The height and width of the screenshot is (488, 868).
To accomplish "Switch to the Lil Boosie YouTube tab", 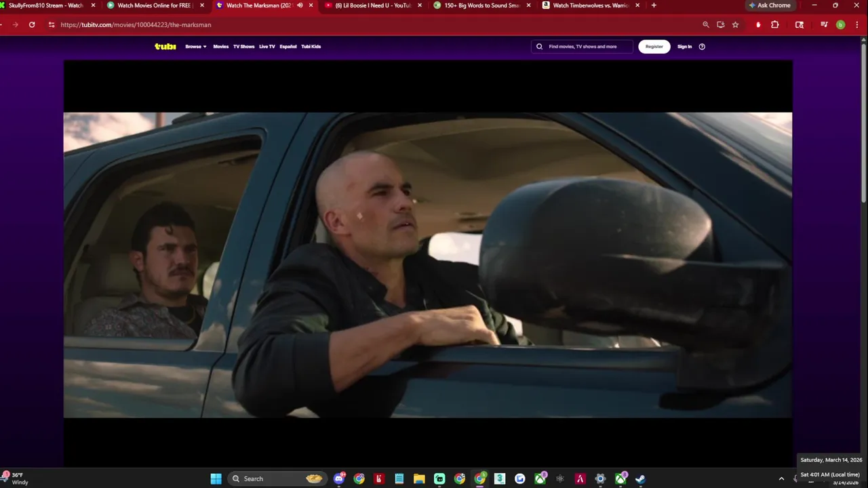I will (372, 5).
